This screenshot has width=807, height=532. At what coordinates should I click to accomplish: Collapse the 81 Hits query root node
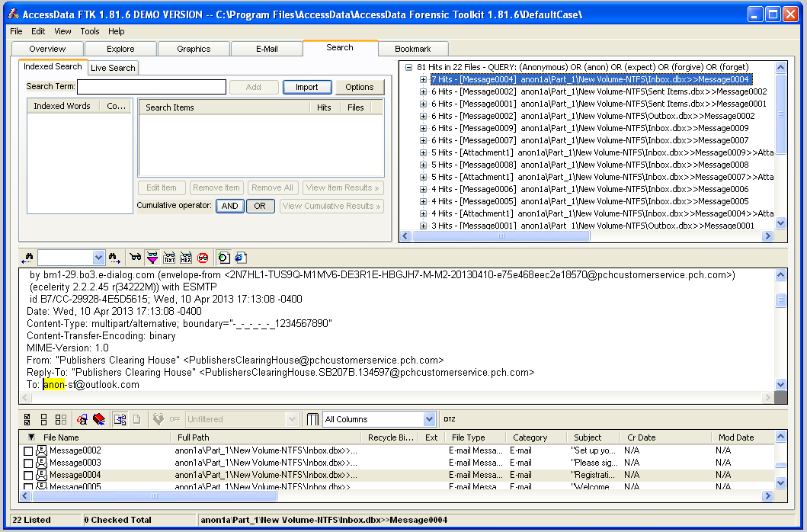pos(409,67)
